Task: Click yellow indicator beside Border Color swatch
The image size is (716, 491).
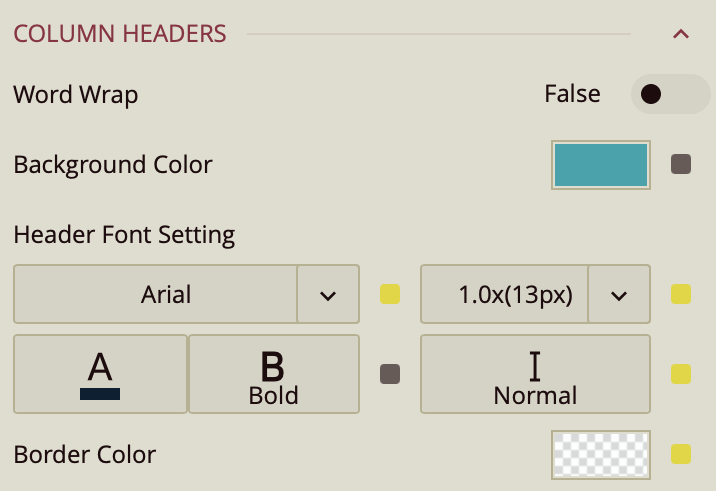Action: tap(681, 454)
